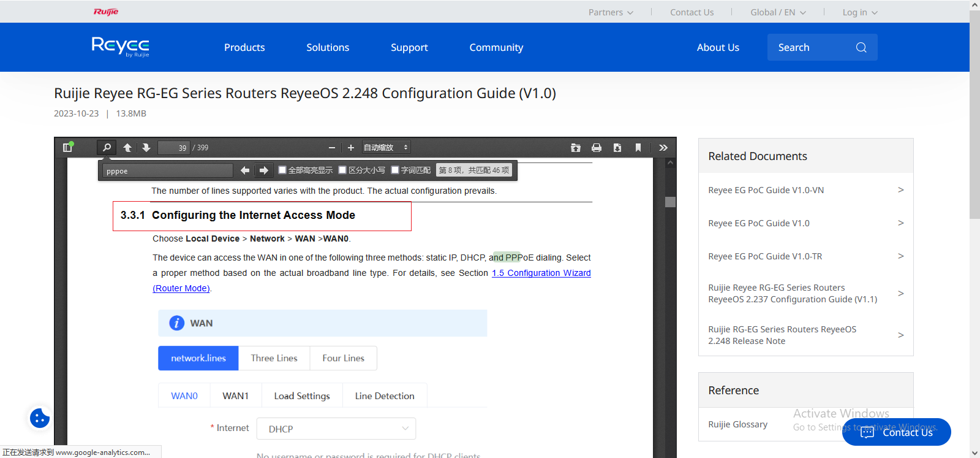Click the browser page scrollbar thumb

pos(974,114)
